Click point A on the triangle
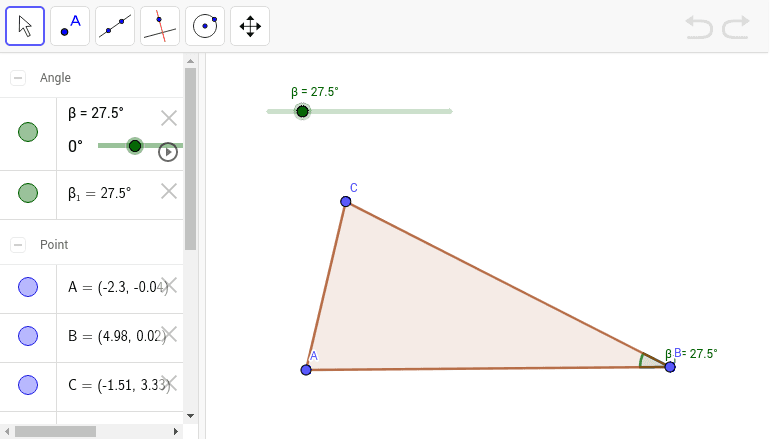Screen dimensions: 770x441 pos(306,370)
